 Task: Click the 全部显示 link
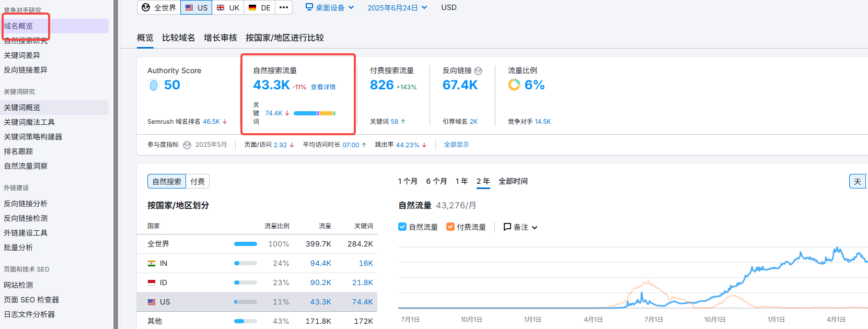[456, 145]
